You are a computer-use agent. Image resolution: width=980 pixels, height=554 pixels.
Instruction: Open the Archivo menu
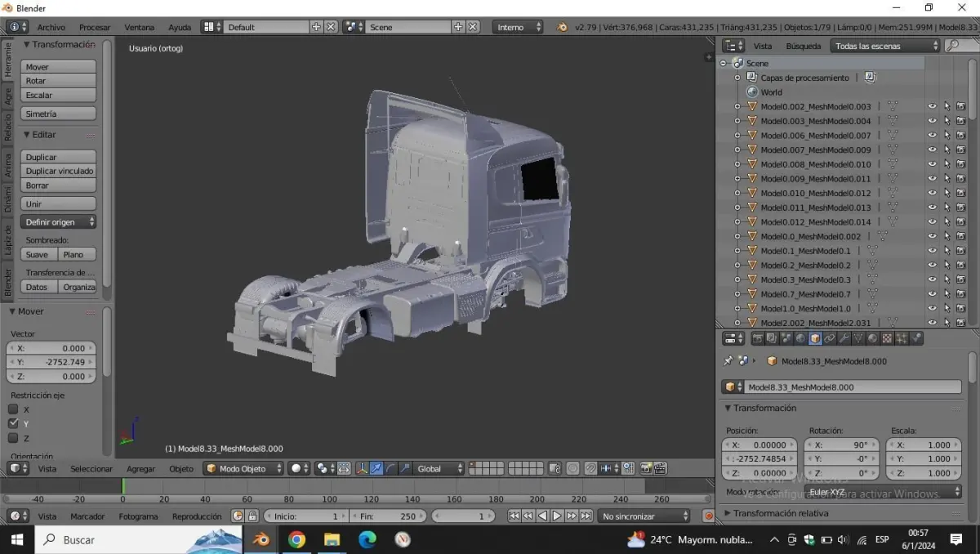coord(51,27)
